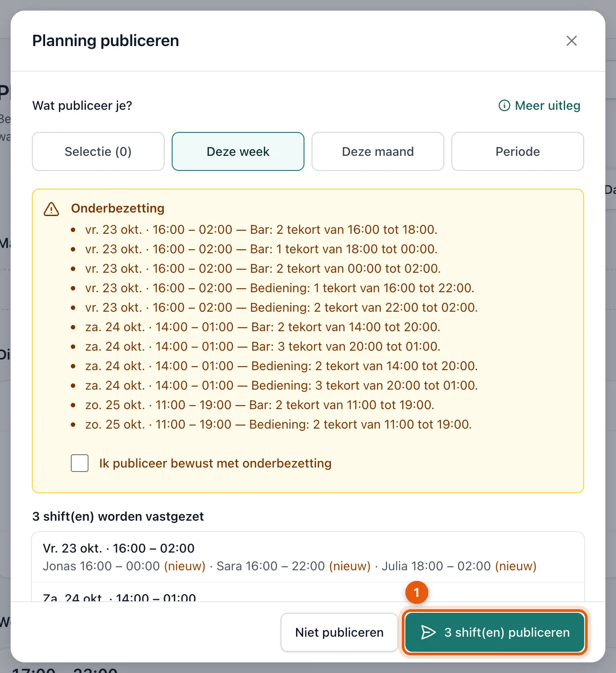Select the Selectie (0) option
Viewport: 616px width, 673px height.
pos(98,151)
